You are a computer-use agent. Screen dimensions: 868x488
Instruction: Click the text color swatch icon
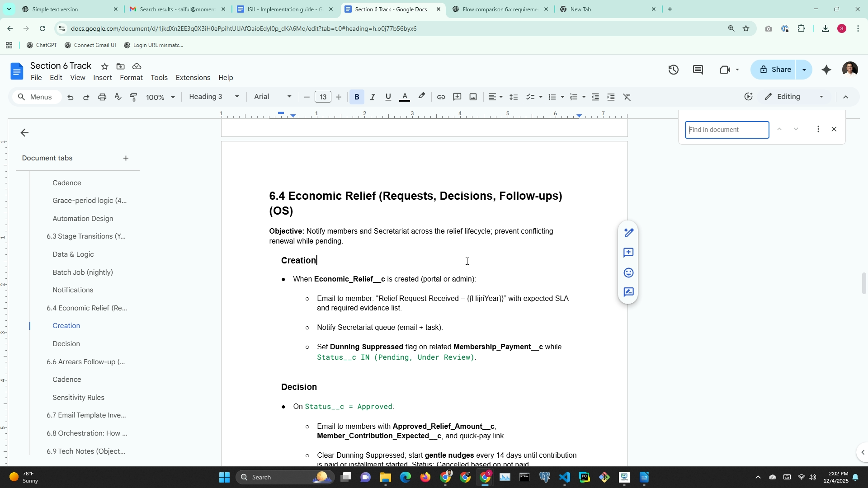[405, 97]
